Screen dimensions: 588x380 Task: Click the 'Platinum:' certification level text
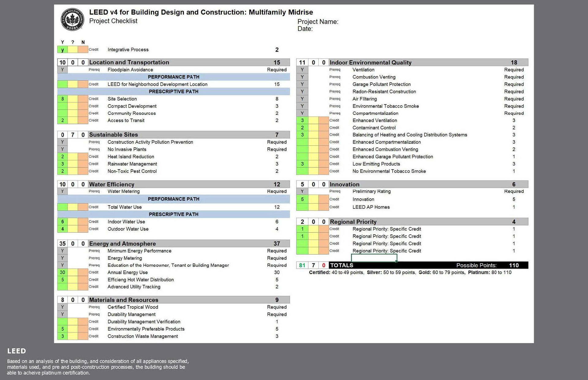[x=479, y=272]
